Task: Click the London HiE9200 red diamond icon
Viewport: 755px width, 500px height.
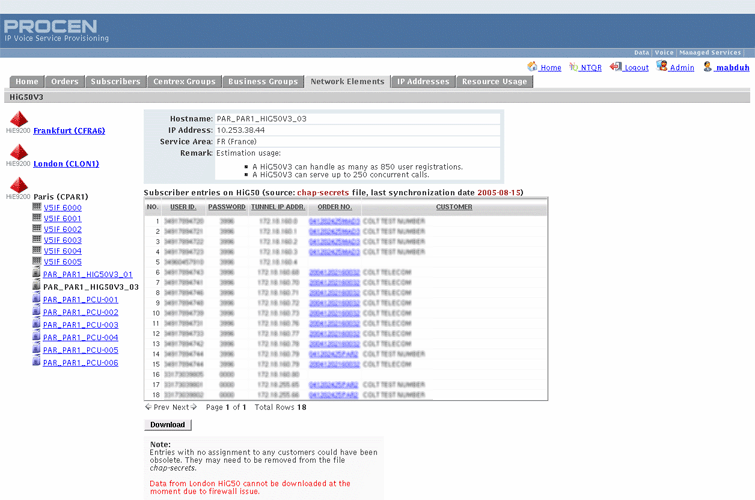Action: pos(18,153)
